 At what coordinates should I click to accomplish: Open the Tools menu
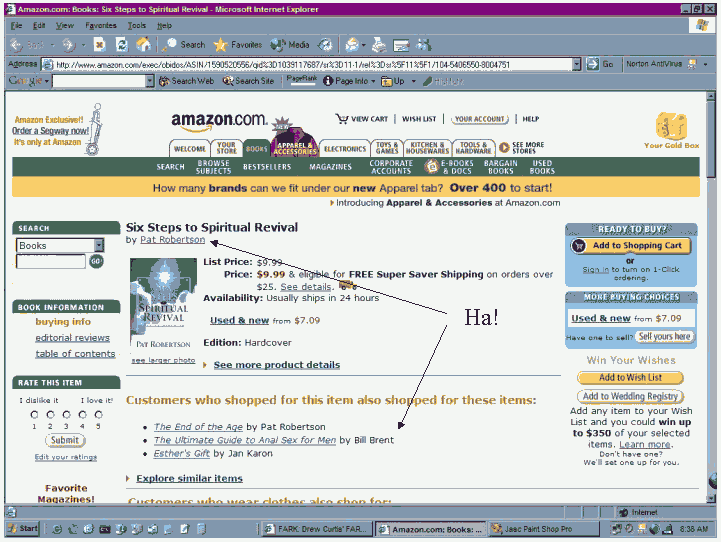pyautogui.click(x=137, y=25)
